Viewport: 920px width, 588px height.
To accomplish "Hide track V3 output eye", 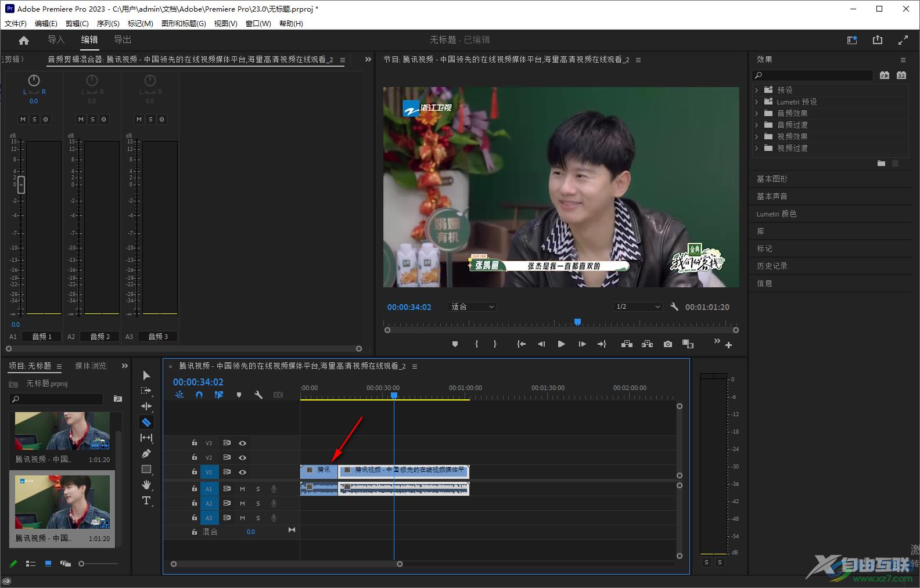I will click(x=243, y=443).
